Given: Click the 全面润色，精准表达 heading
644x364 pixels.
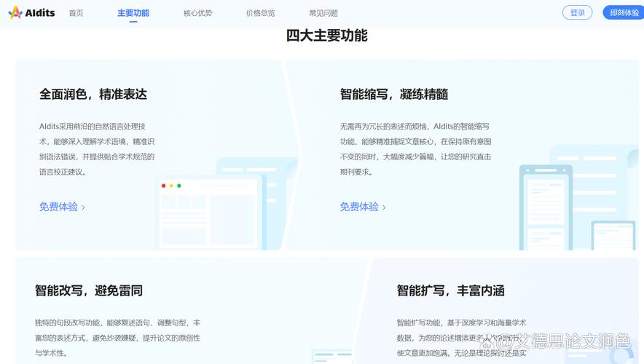Looking at the screenshot, I should [93, 95].
